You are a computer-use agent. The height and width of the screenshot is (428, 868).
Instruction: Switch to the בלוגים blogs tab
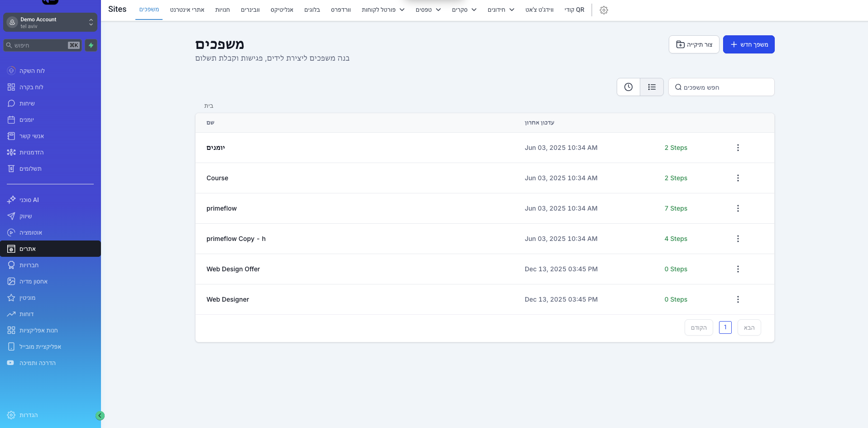pos(312,10)
